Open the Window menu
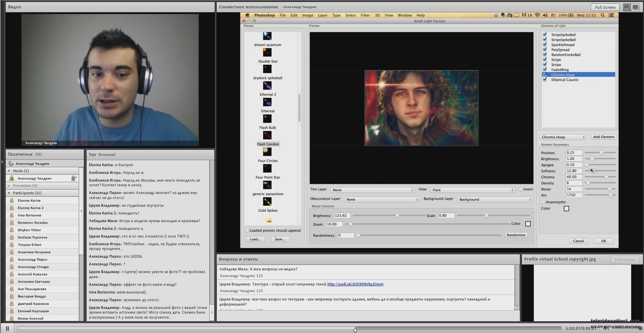The image size is (644, 333). click(405, 15)
